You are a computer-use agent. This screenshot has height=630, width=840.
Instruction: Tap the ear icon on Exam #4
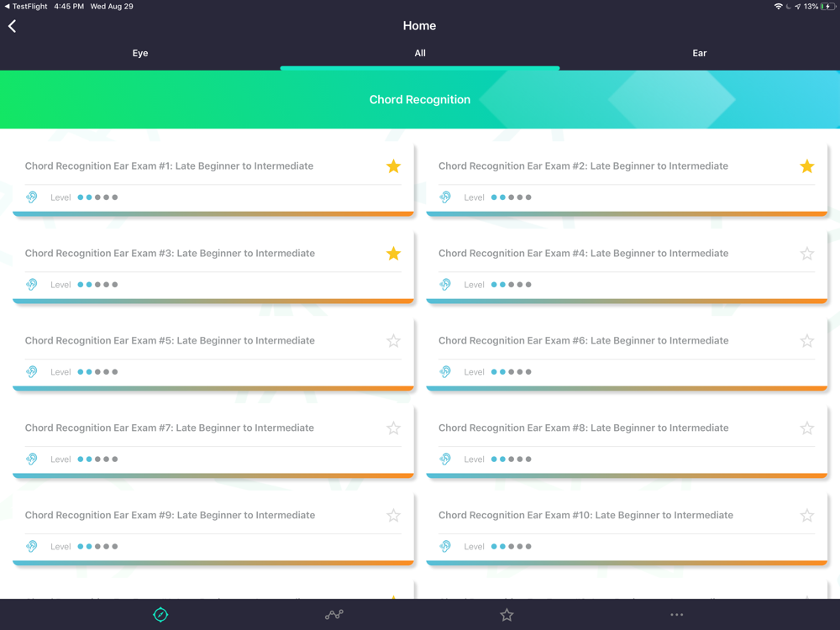point(445,285)
